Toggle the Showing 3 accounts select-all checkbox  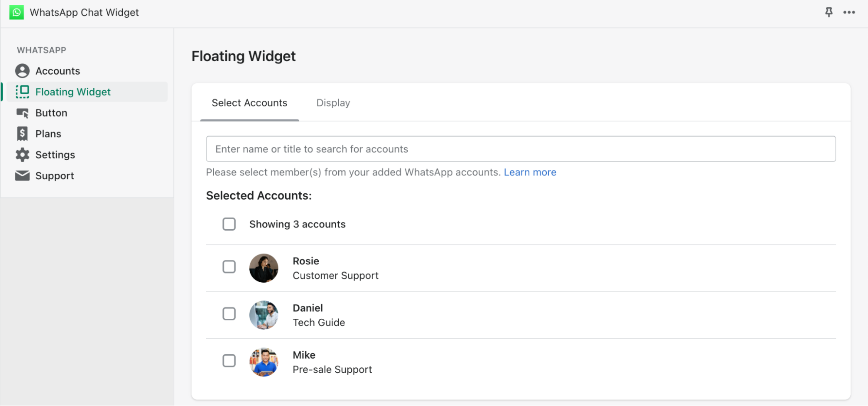click(229, 224)
